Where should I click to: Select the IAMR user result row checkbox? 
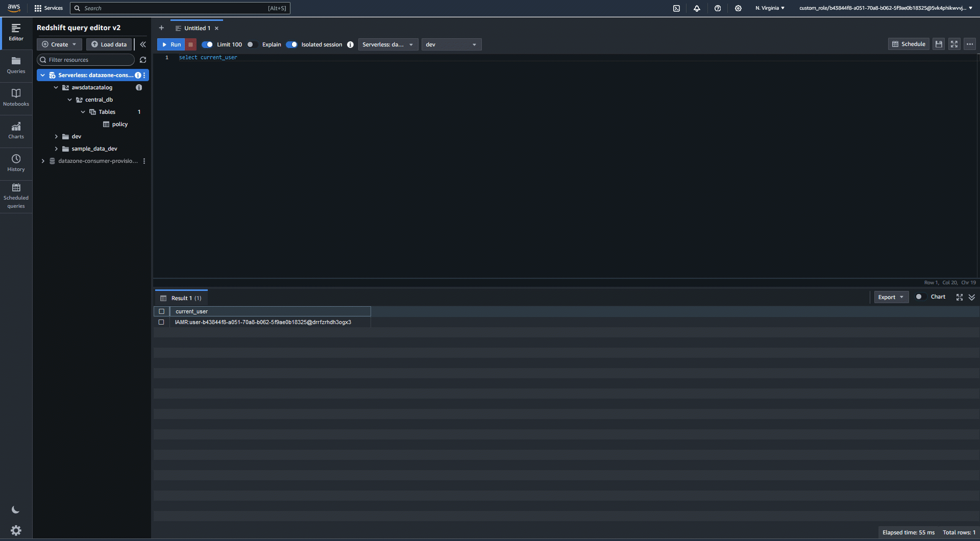pyautogui.click(x=162, y=322)
